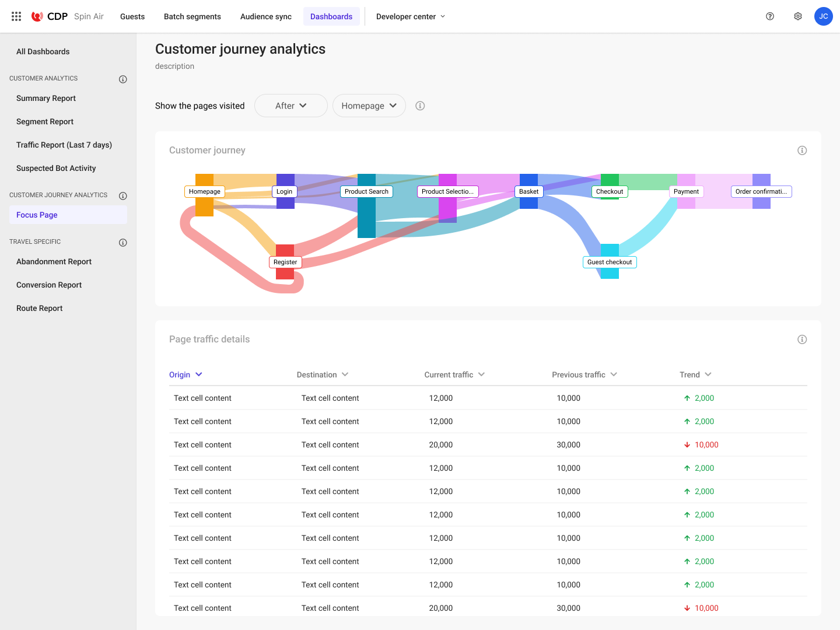Image resolution: width=840 pixels, height=630 pixels.
Task: Click the JC user avatar
Action: pos(824,16)
